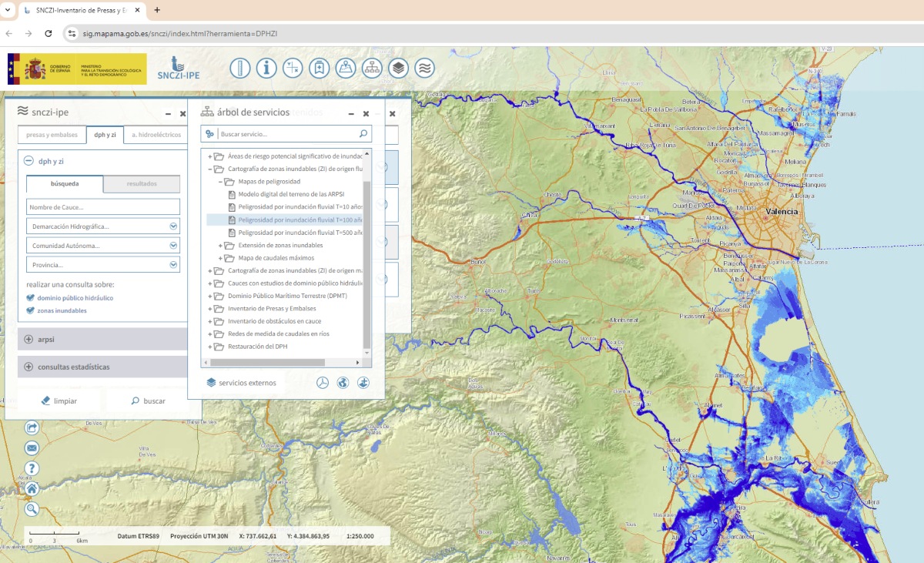Screen dimensions: 924x563
Task: Uncheck dominio público hidráulico checkbox
Action: (30, 297)
